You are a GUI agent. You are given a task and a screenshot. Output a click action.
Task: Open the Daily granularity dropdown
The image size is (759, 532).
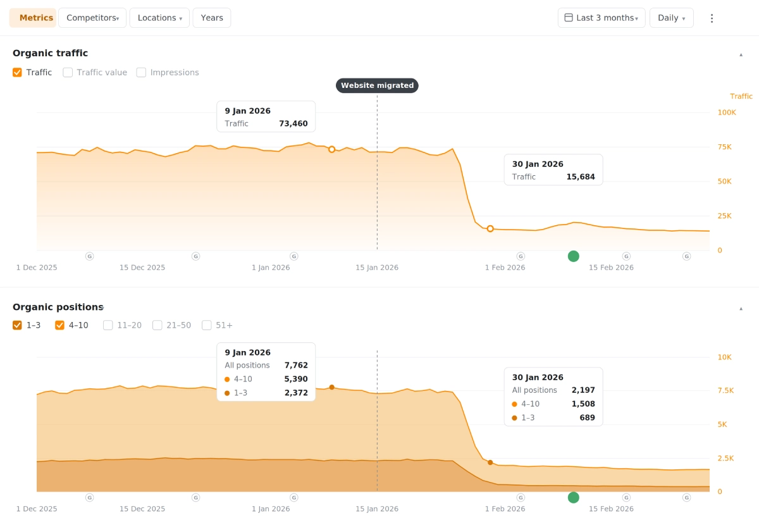(672, 18)
